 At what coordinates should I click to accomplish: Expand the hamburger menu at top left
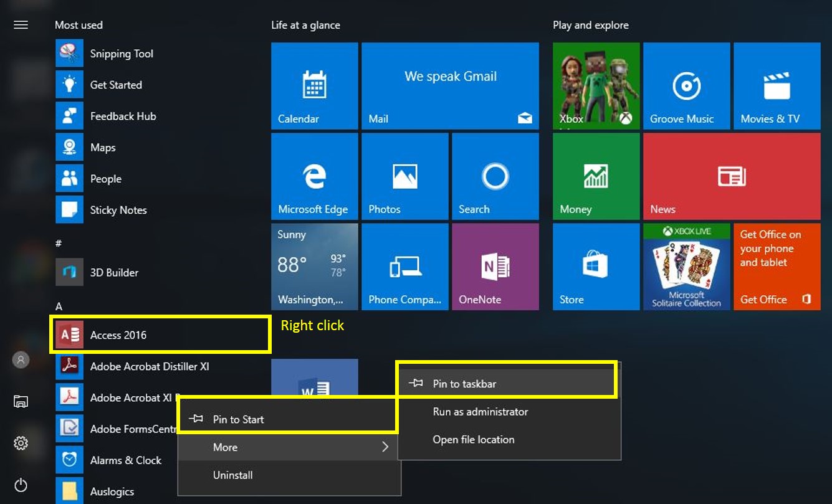tap(21, 25)
